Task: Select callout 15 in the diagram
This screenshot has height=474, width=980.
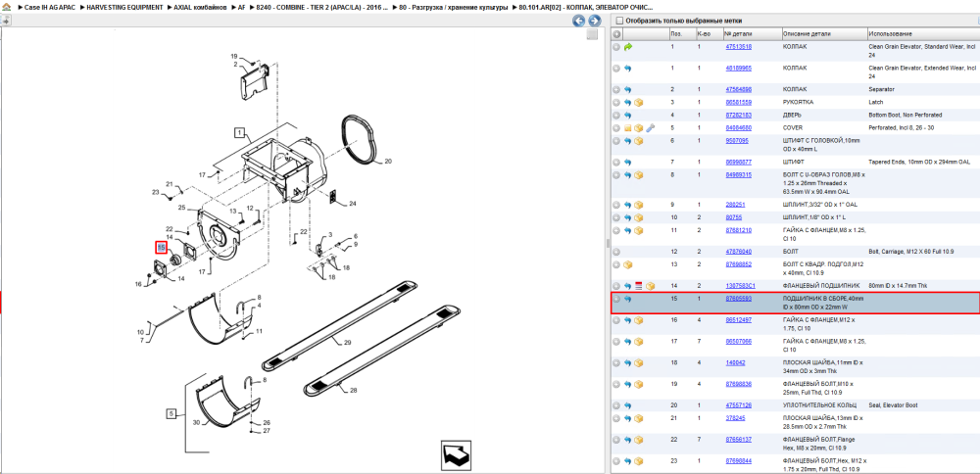Action: (x=161, y=248)
